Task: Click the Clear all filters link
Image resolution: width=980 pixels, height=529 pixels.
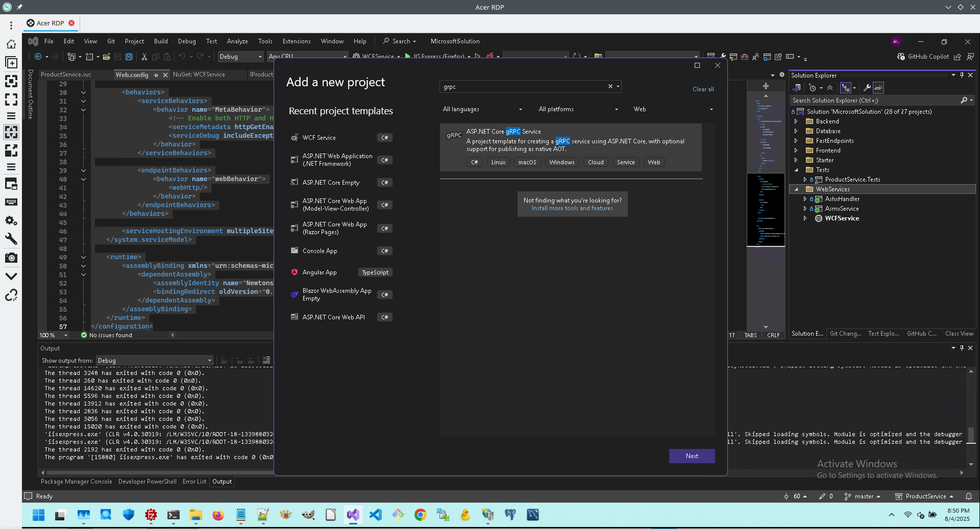Action: click(703, 89)
